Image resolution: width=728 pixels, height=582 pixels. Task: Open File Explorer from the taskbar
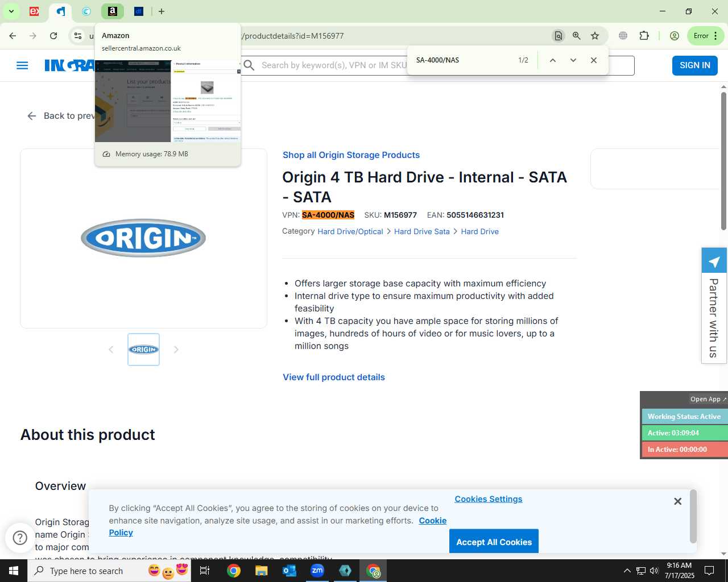[x=261, y=571]
